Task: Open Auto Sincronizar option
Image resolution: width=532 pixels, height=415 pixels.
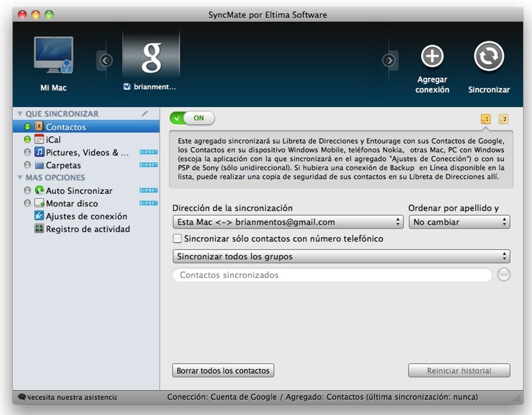Action: point(86,190)
